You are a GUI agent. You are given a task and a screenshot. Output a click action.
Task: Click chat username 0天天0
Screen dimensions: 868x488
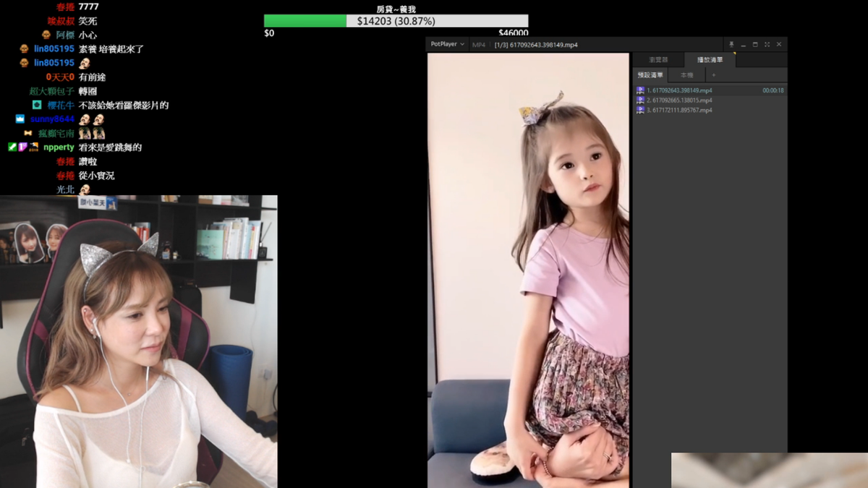(60, 77)
